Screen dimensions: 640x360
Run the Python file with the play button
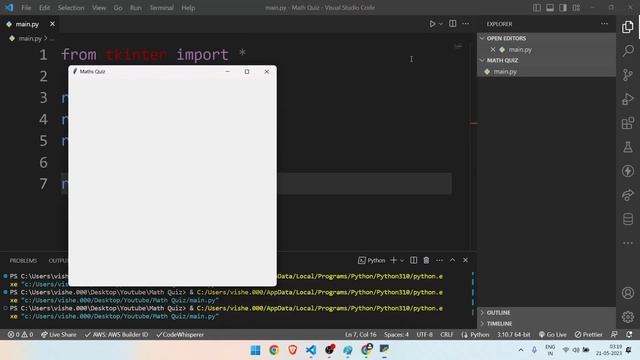(x=432, y=24)
